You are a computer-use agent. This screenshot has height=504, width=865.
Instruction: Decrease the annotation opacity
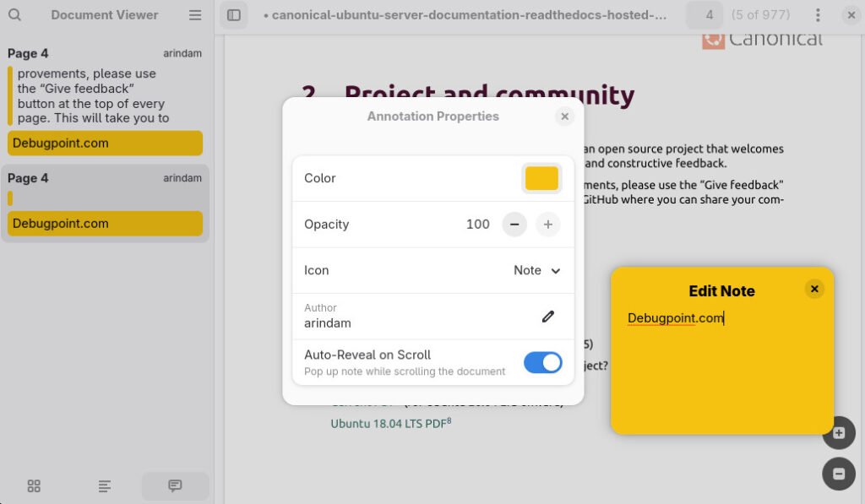[514, 225]
